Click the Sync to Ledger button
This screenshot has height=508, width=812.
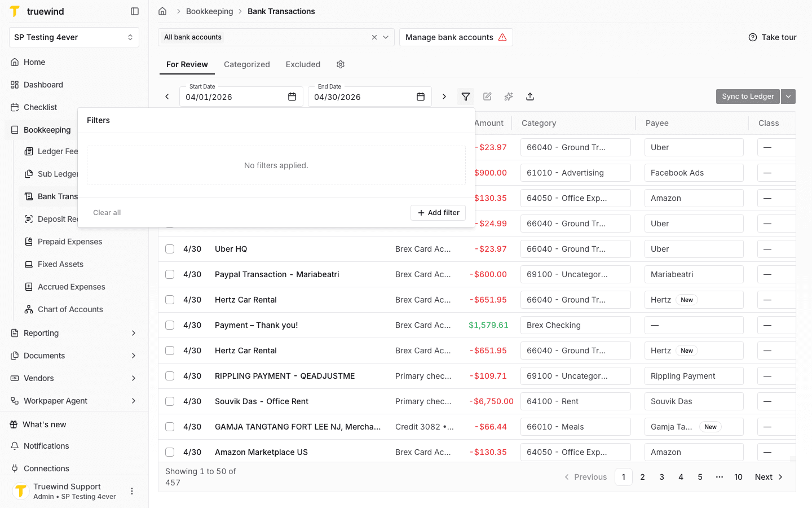(x=748, y=97)
